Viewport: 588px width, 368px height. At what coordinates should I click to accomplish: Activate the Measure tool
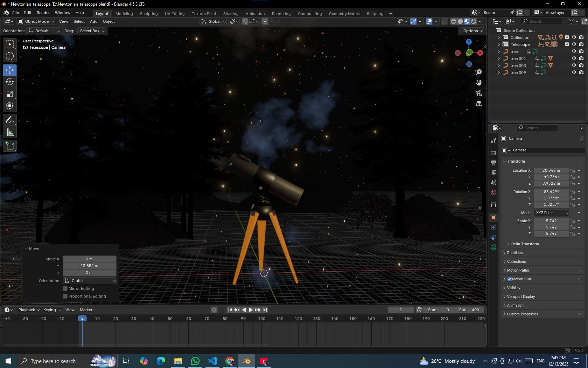click(x=9, y=132)
